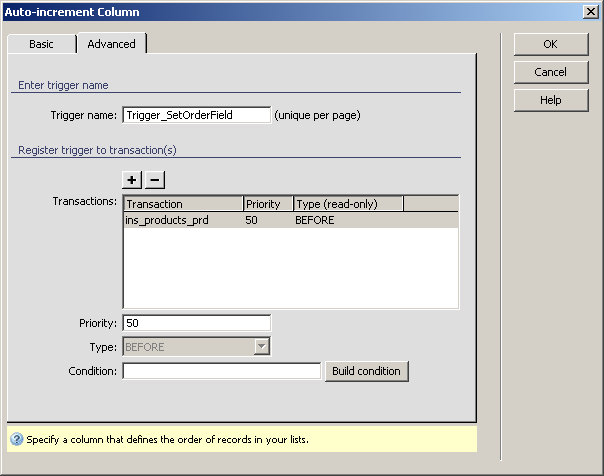Click the plus icon to add transaction

132,180
